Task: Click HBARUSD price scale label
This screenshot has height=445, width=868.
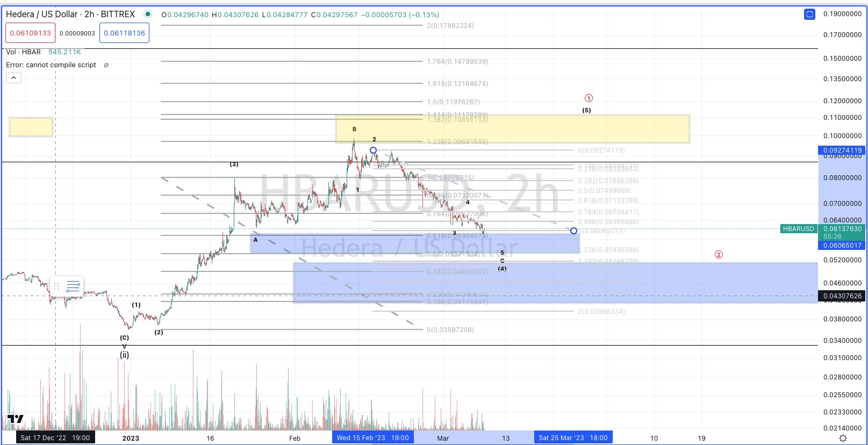Action: click(x=798, y=229)
